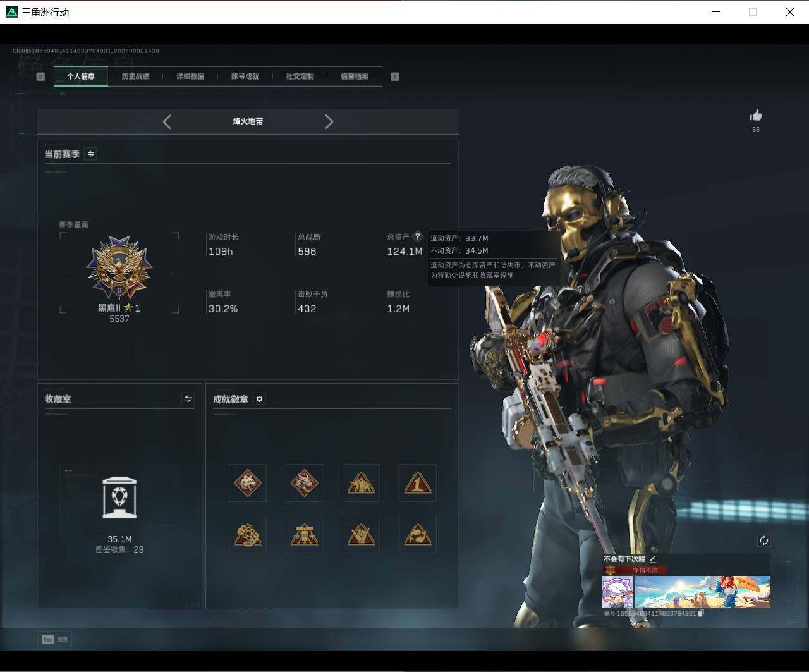Click the 三角洲行动 app logo in title bar

click(x=12, y=12)
